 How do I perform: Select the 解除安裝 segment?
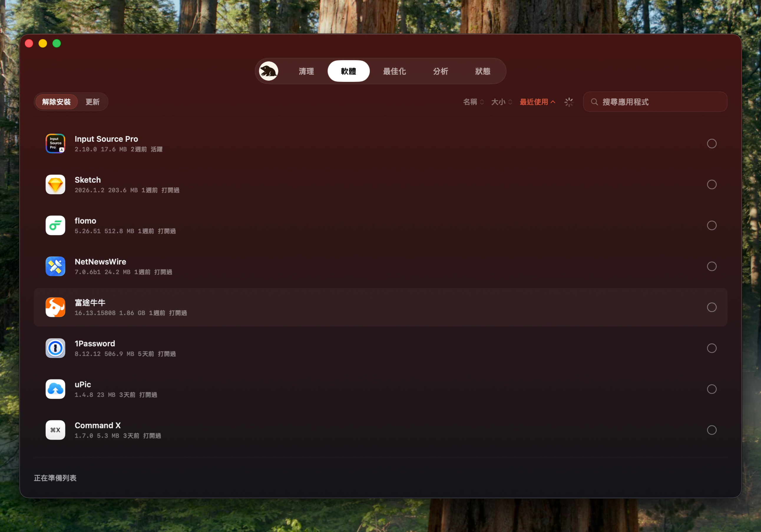[x=56, y=102]
